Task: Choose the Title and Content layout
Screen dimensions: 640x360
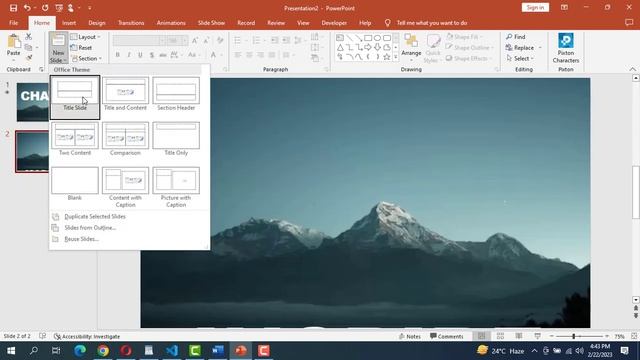Action: (125, 95)
